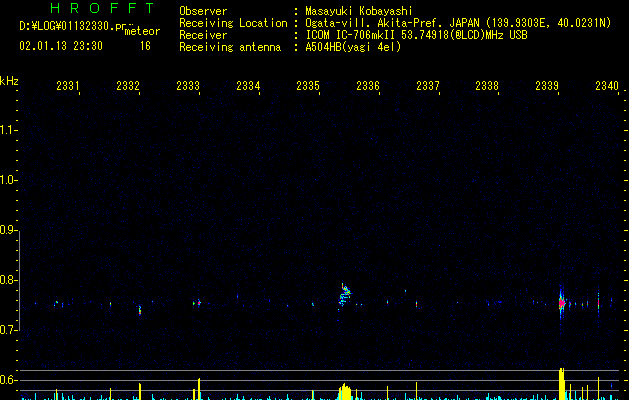Image resolution: width=629 pixels, height=400 pixels.
Task: Click the 2336 time axis marker
Action: (368, 85)
